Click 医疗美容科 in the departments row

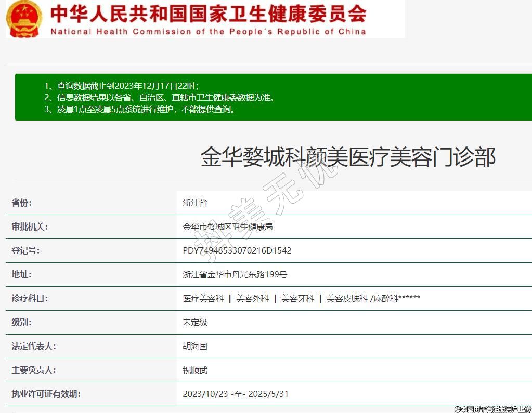[203, 298]
